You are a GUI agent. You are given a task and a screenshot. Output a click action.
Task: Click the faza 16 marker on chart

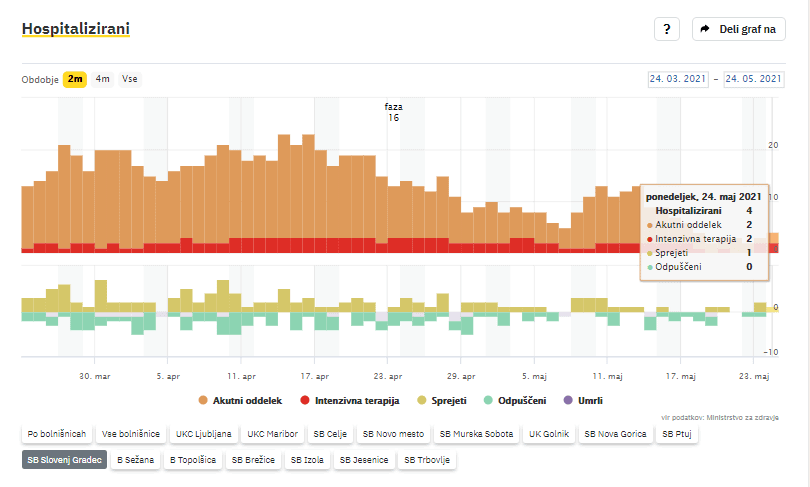(393, 112)
